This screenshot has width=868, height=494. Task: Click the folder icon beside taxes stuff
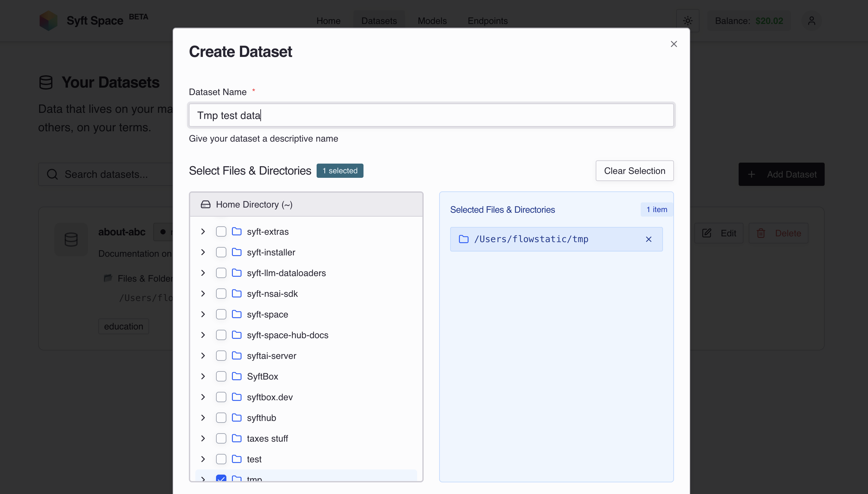(x=236, y=438)
